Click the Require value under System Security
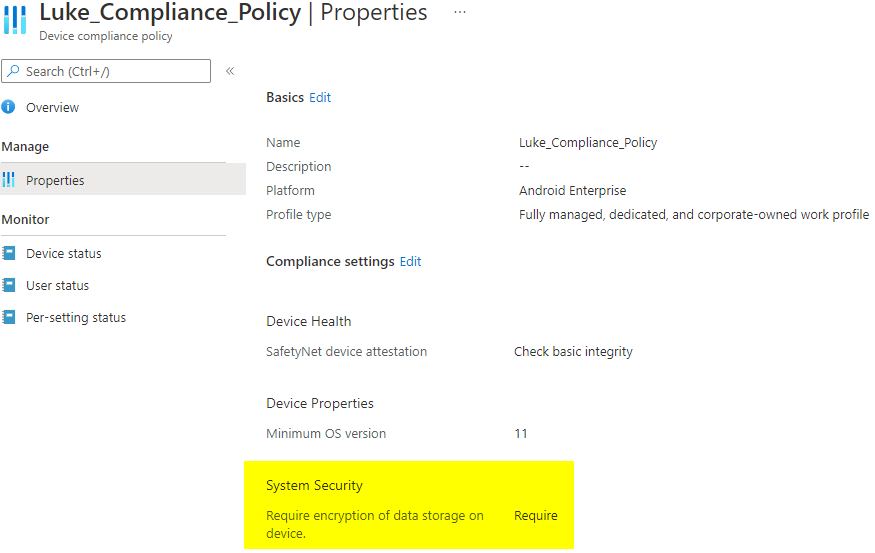 pos(536,516)
